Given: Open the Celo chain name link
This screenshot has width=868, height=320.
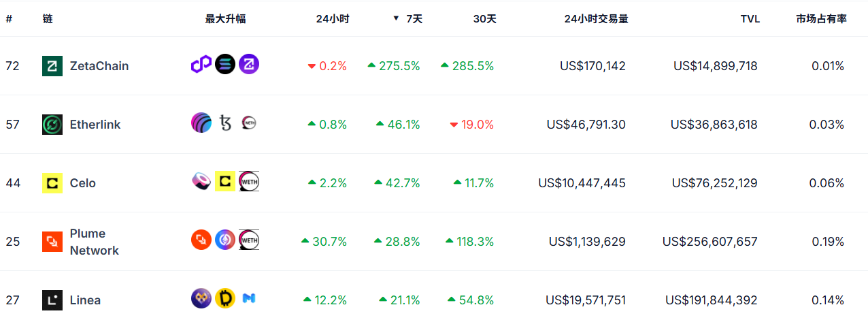Looking at the screenshot, I should click(83, 183).
